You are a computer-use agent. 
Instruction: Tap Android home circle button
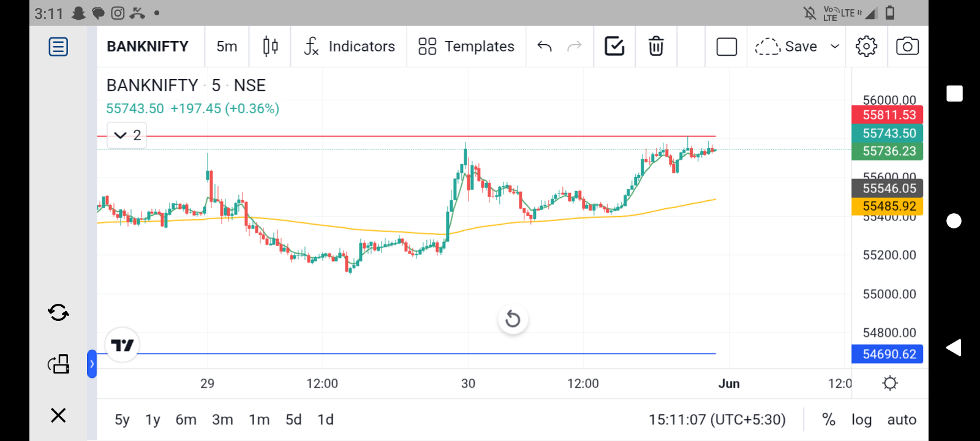coord(954,221)
